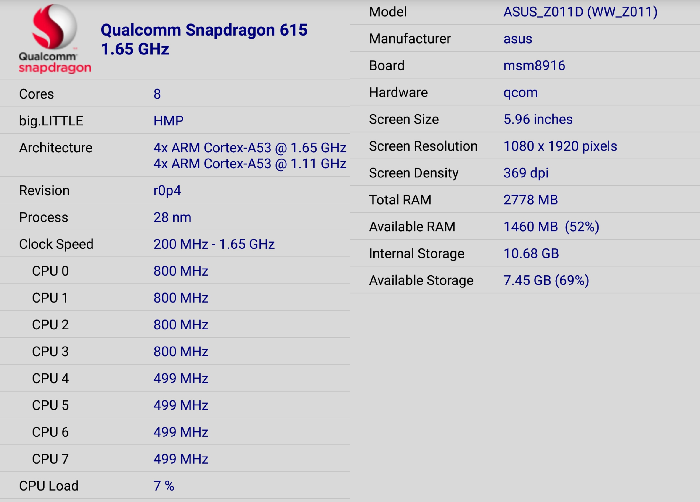This screenshot has width=700, height=502.
Task: Click the 4x ARM Cortex-A53 @ 1.11 GHz line
Action: (250, 164)
